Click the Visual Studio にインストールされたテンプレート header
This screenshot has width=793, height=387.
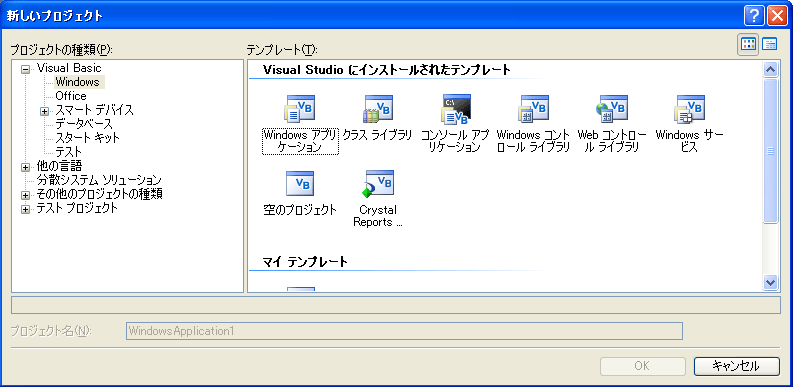tap(387, 70)
